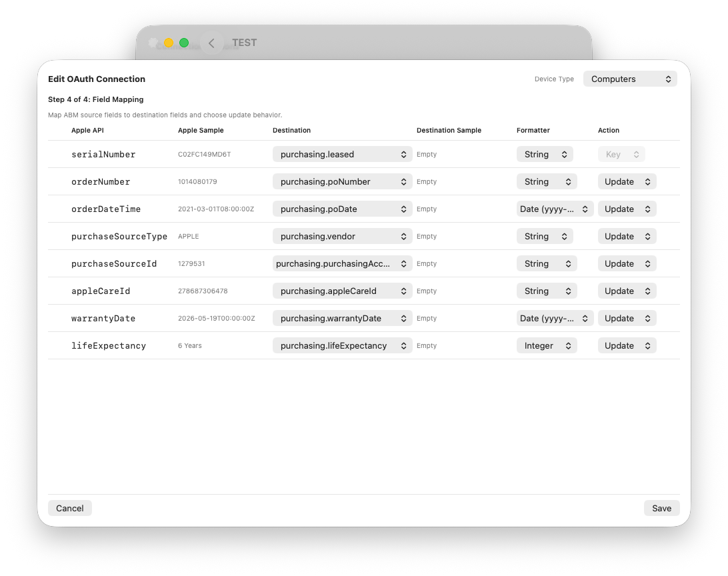728x576 pixels.
Task: Open String formatter for orderNumber row
Action: pos(547,181)
